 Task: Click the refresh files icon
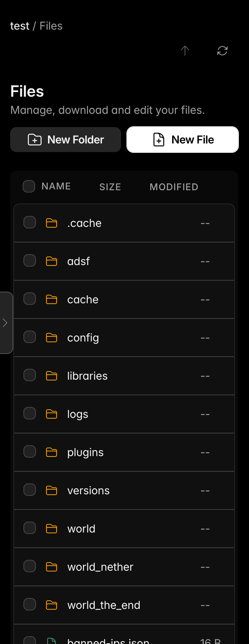tap(222, 51)
